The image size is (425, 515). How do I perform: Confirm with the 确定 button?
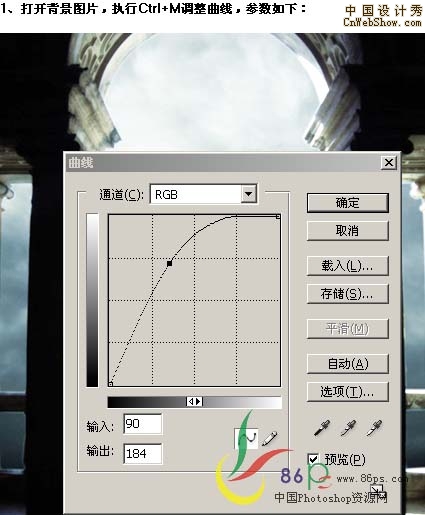pos(348,202)
